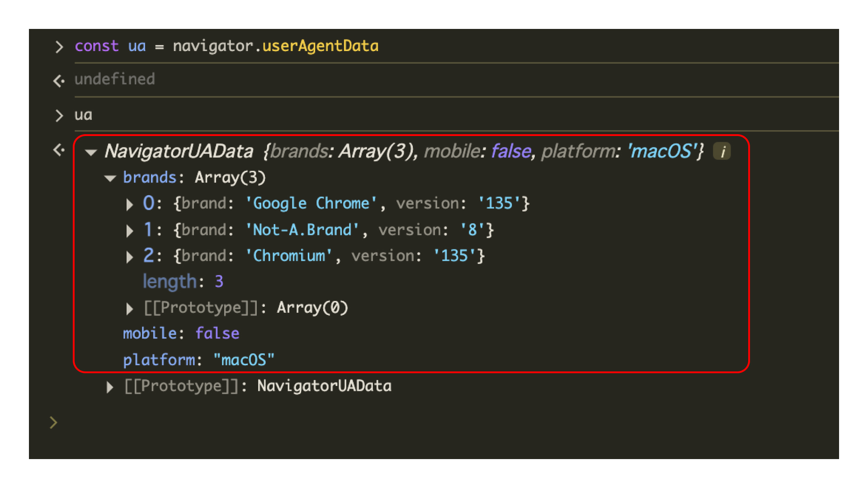Expand brands entry 0 Google Chrome

(x=130, y=204)
